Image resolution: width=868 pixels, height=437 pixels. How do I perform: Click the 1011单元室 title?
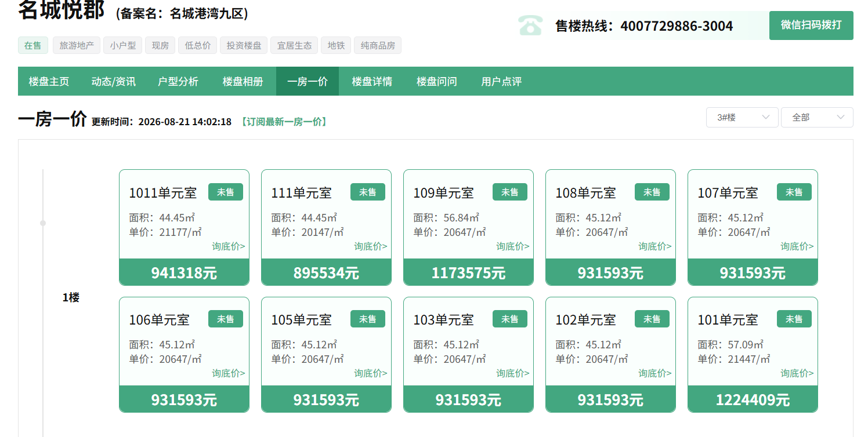pos(163,192)
